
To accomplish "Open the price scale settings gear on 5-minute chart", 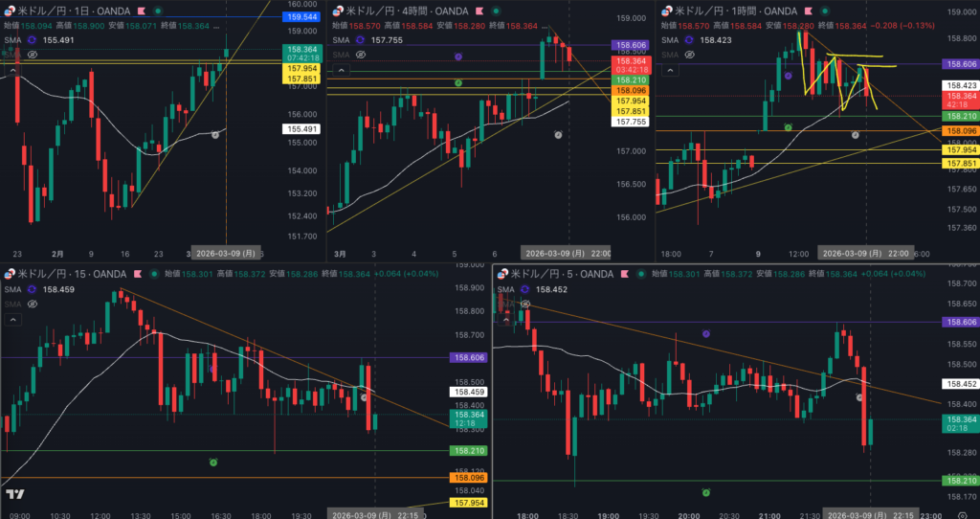I will pyautogui.click(x=961, y=514).
